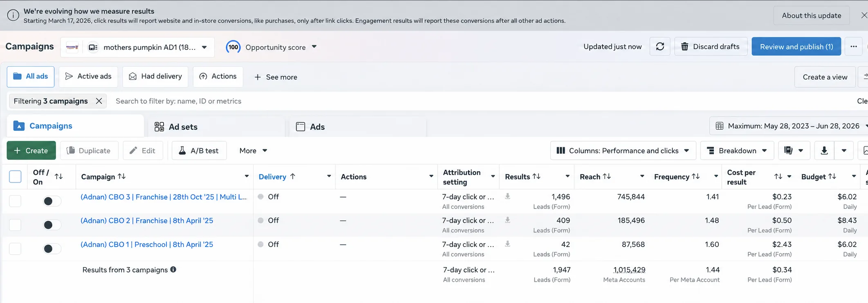Image resolution: width=868 pixels, height=303 pixels.
Task: Expand the Opportunity score dropdown
Action: point(314,47)
